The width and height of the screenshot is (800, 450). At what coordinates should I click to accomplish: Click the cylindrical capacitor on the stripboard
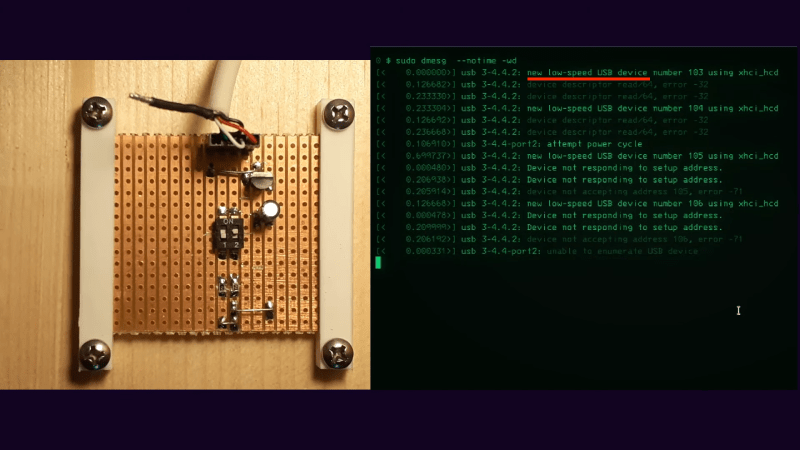tap(271, 212)
